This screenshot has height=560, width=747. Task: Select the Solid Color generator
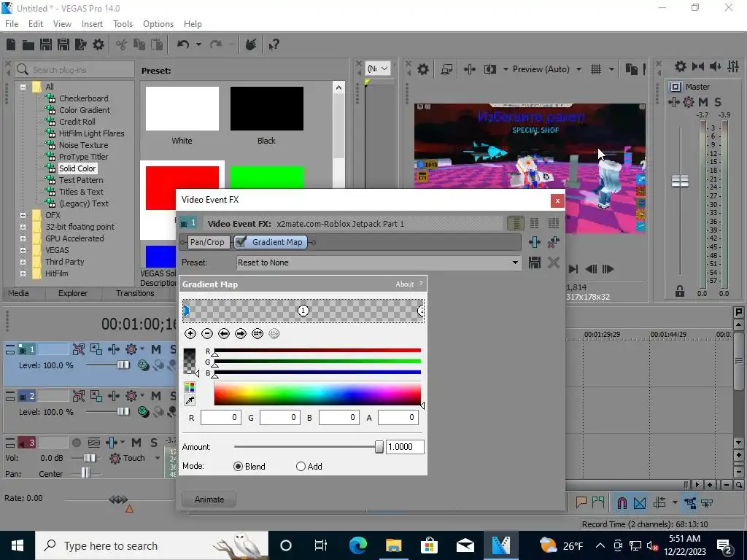click(x=77, y=168)
